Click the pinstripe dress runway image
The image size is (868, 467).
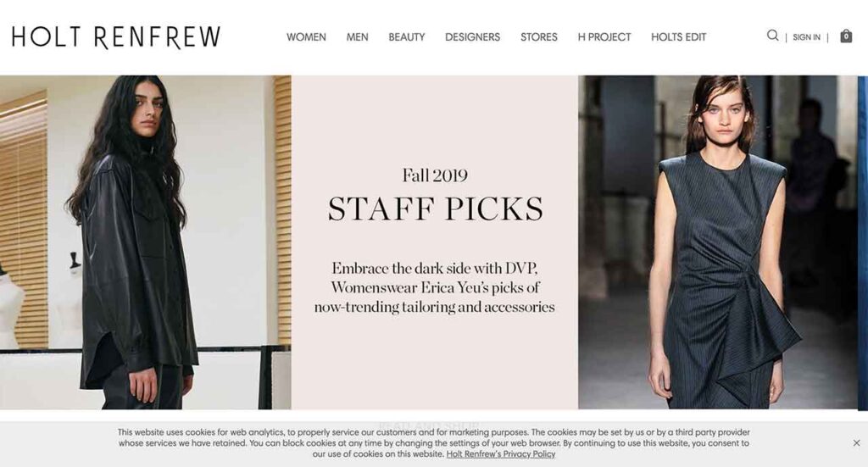(718, 242)
